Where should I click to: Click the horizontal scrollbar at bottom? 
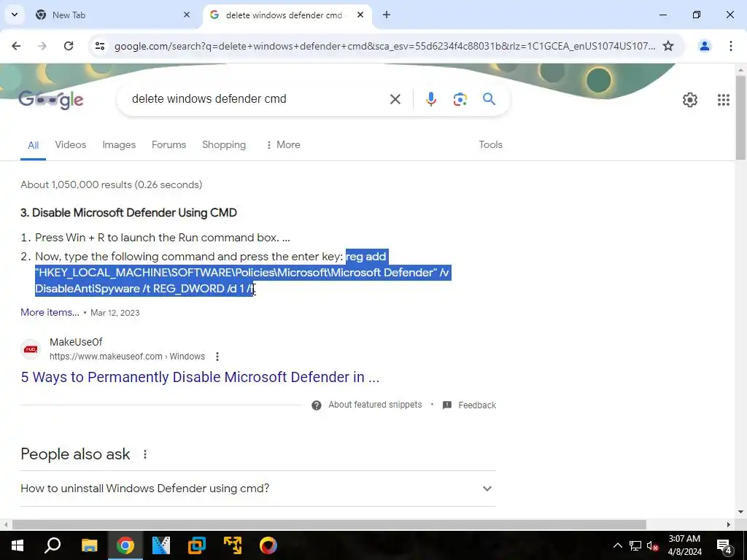[x=329, y=524]
